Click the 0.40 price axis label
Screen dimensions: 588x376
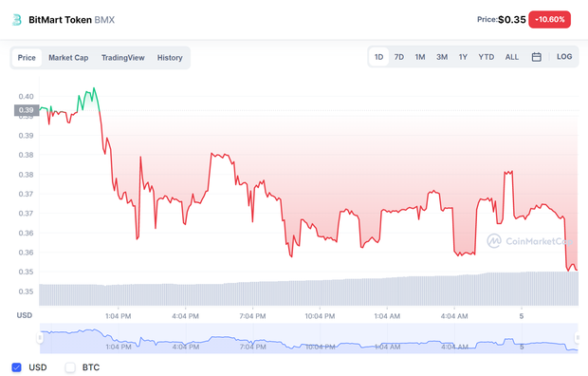coord(27,97)
